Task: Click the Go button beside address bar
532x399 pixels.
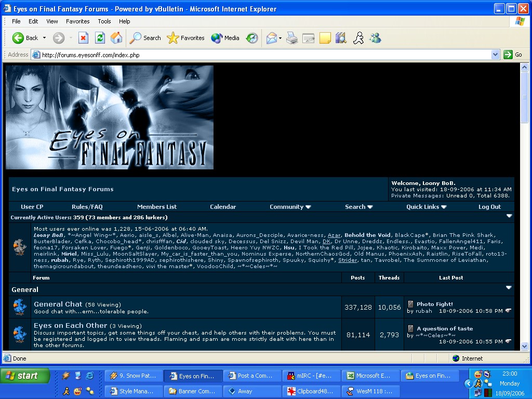Action: [x=513, y=55]
